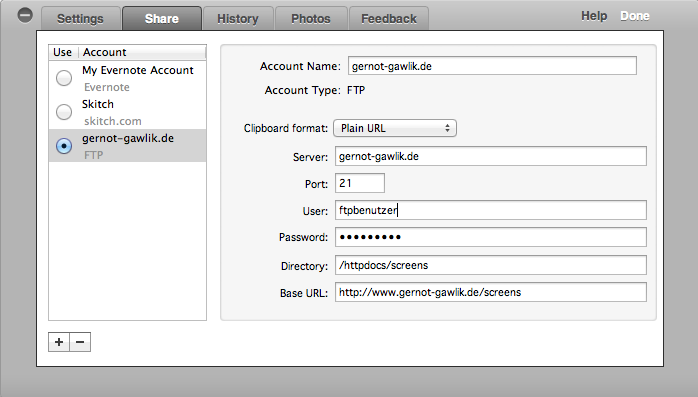Click the Use column header
Viewport: 698px width, 397px height.
click(x=62, y=52)
